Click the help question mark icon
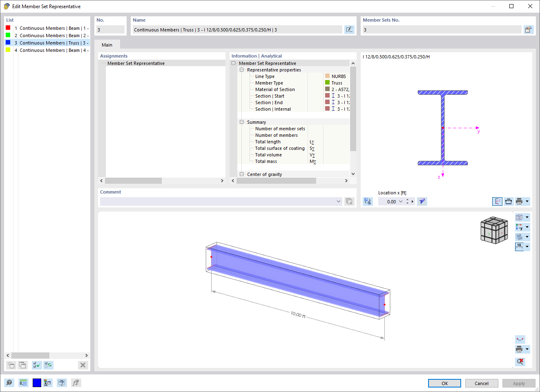Viewport: 540px width, 392px height. (x=9, y=383)
